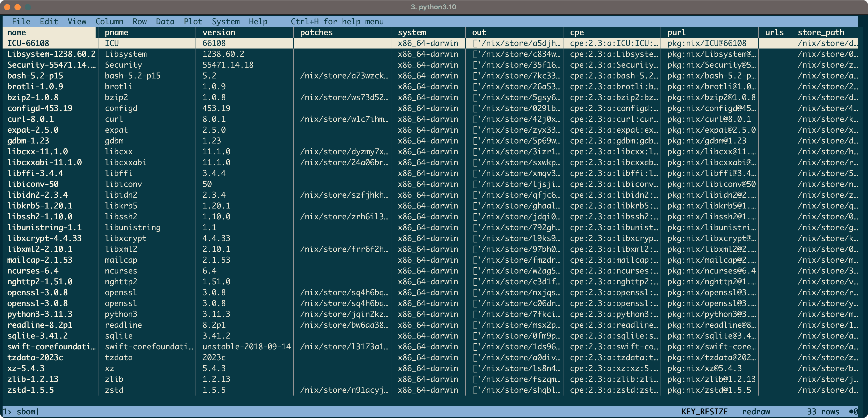
Task: Open the System menu
Action: point(226,21)
